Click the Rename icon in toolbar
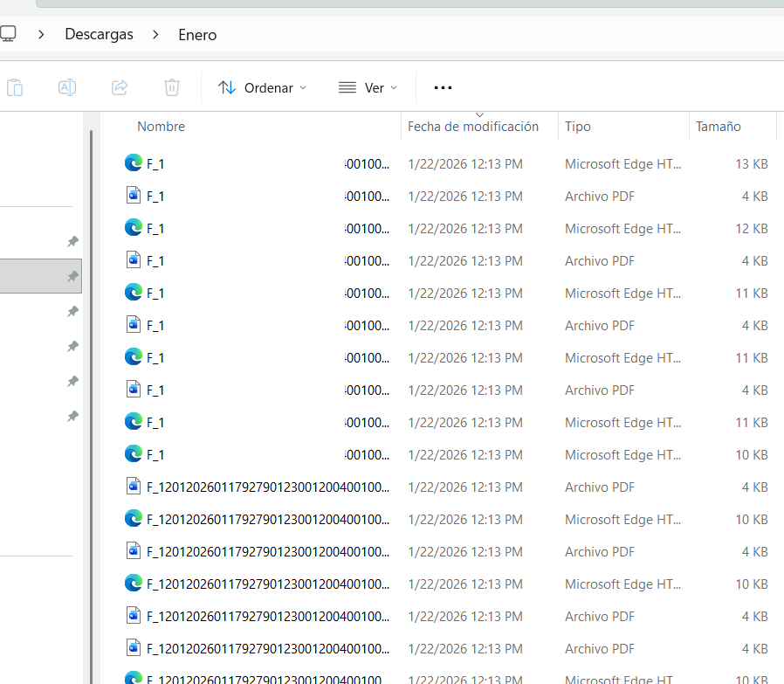Image resolution: width=784 pixels, height=684 pixels. (x=67, y=87)
